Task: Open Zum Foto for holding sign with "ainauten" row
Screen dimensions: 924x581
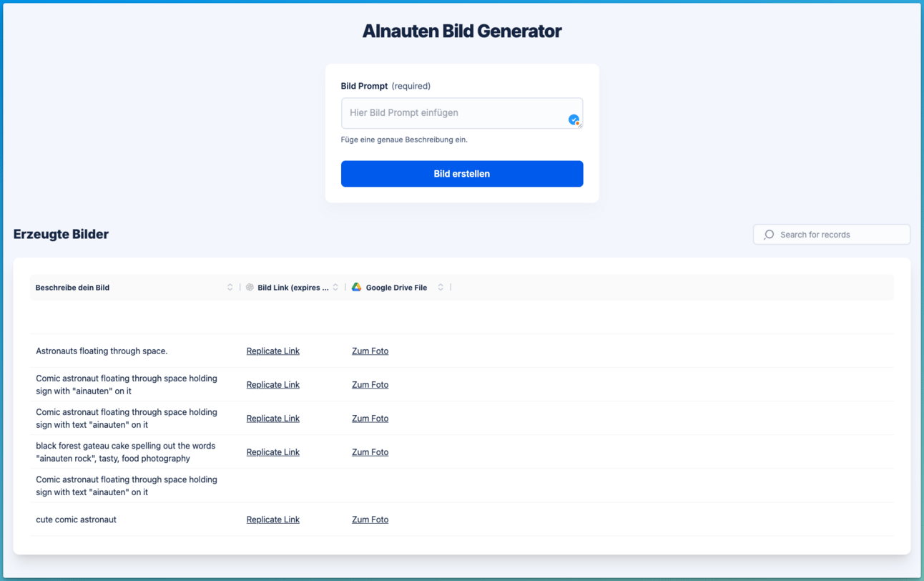Action: 370,384
